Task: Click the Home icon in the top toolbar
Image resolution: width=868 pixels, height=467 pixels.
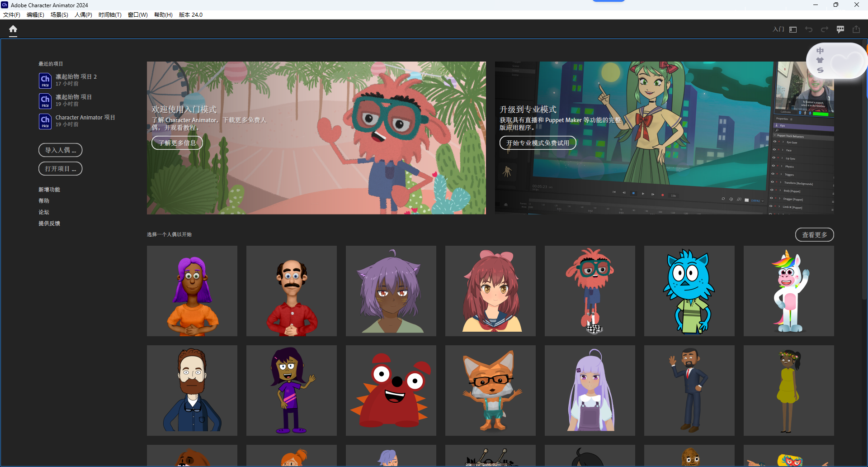Action: [x=13, y=29]
